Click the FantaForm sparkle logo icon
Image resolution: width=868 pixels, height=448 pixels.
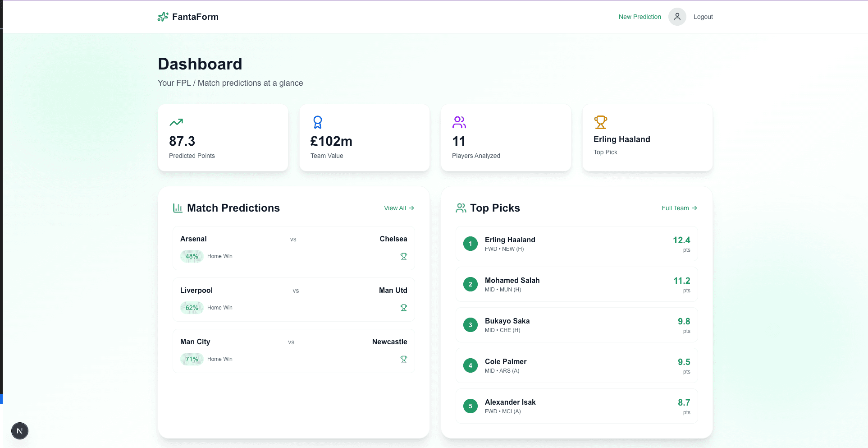(x=163, y=17)
